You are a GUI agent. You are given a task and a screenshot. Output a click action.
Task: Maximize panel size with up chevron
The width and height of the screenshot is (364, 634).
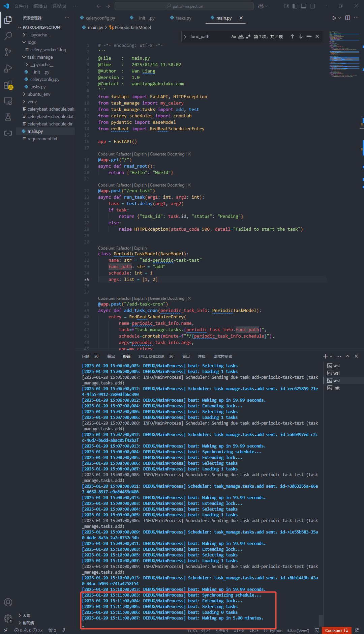tap(347, 356)
